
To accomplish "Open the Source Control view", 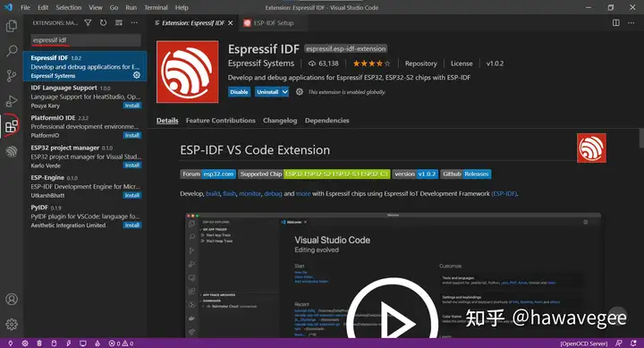I will [12, 76].
